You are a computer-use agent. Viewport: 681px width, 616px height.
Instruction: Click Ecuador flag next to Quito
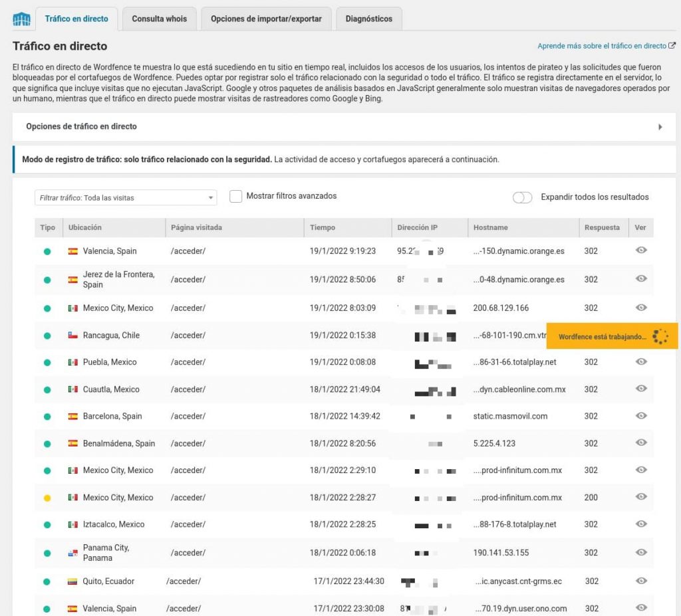72,581
